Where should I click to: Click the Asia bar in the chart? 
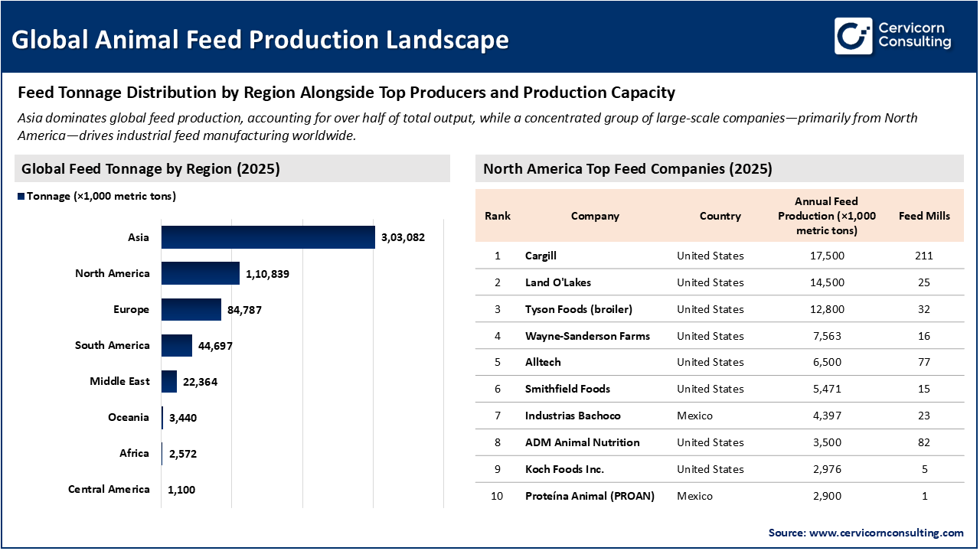(x=266, y=236)
